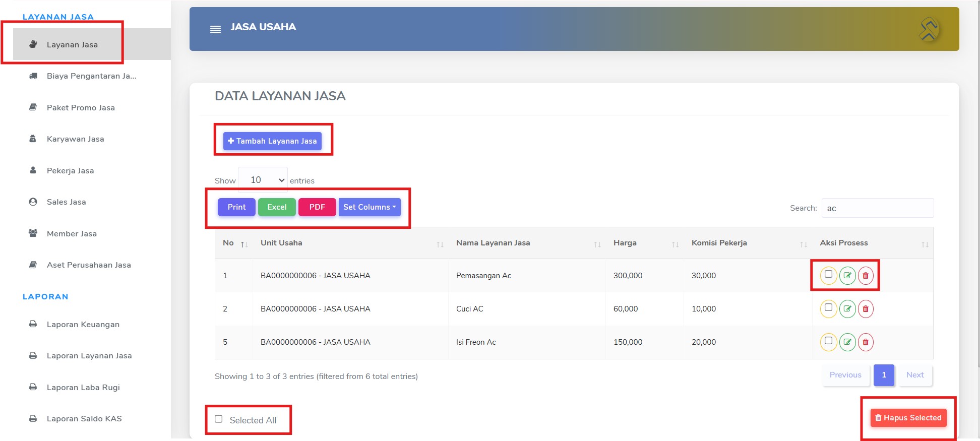Click the Print button
The image size is (980, 441).
[x=236, y=207]
